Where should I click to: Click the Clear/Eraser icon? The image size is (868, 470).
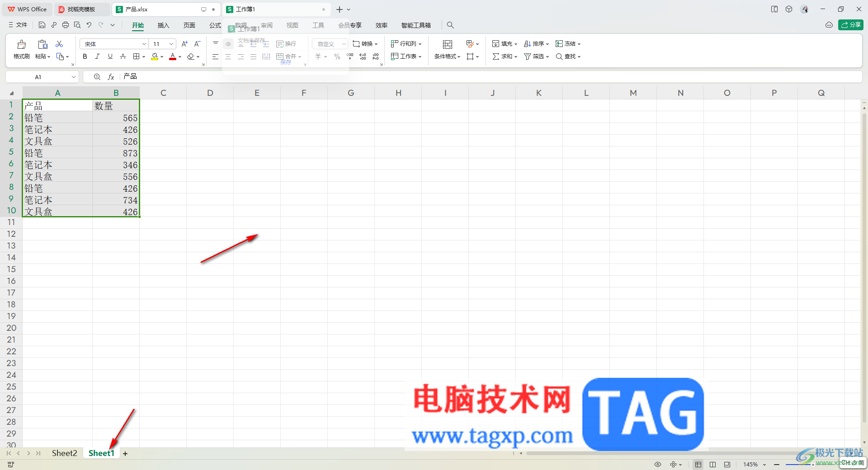point(191,56)
